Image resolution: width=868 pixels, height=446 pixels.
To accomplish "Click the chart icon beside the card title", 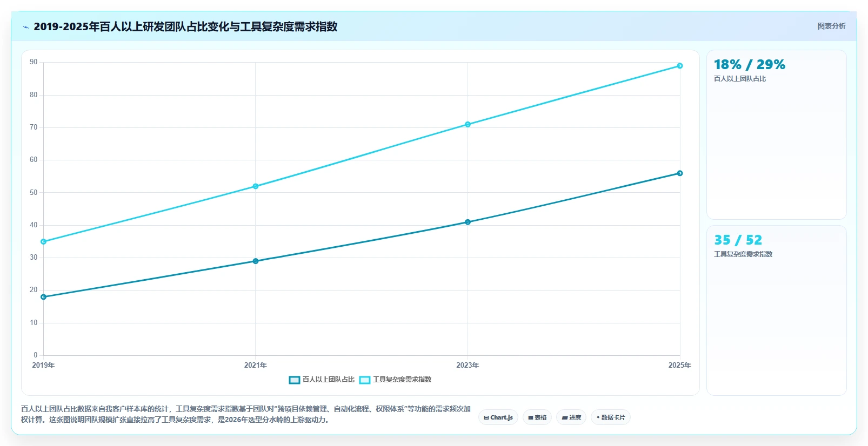I will [25, 27].
